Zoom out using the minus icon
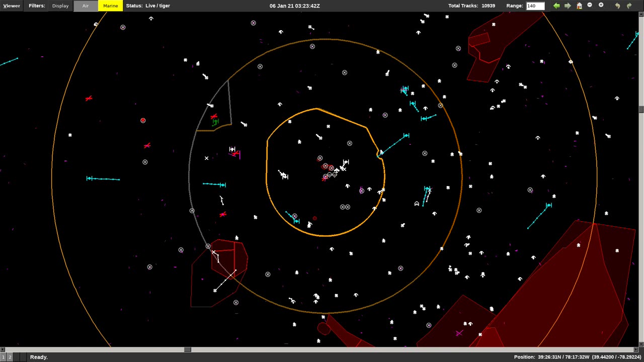The width and height of the screenshot is (644, 362). 590,5
